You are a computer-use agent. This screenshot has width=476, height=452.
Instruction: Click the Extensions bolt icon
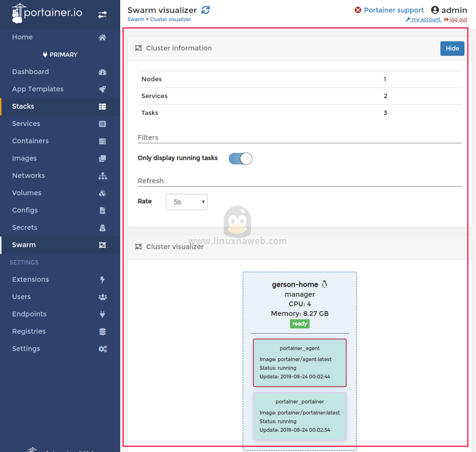pyautogui.click(x=102, y=279)
